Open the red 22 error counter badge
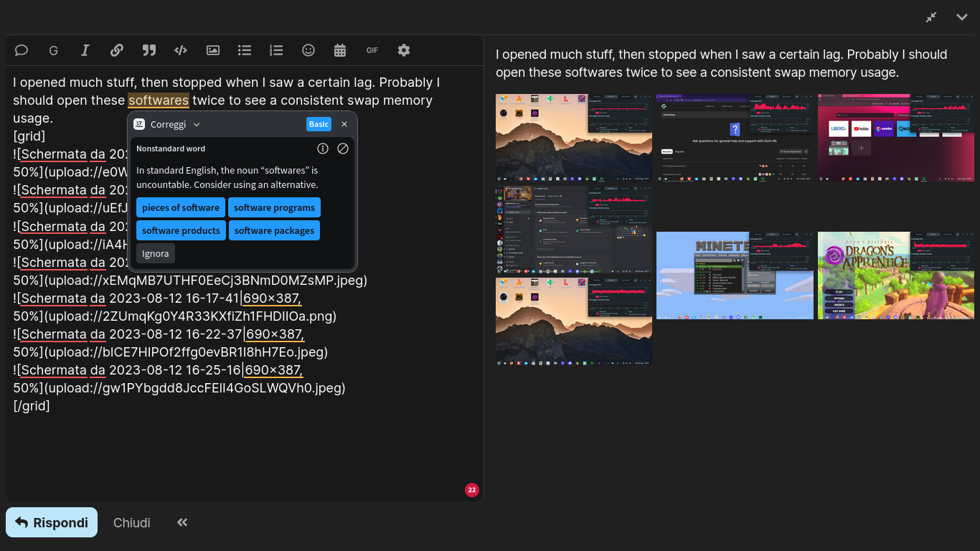The height and width of the screenshot is (551, 980). [471, 490]
